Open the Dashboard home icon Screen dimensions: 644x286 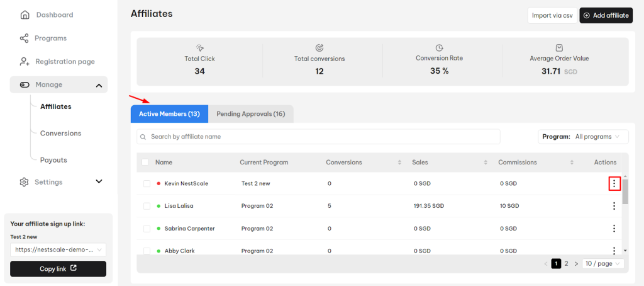pos(25,15)
